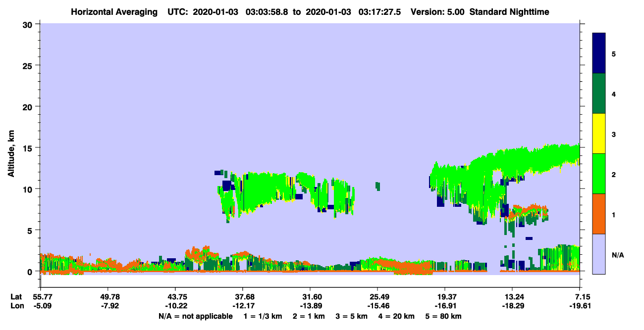Screen dimensions: 644x330
Task: Click the colorbar label '3'
Action: [614, 134]
